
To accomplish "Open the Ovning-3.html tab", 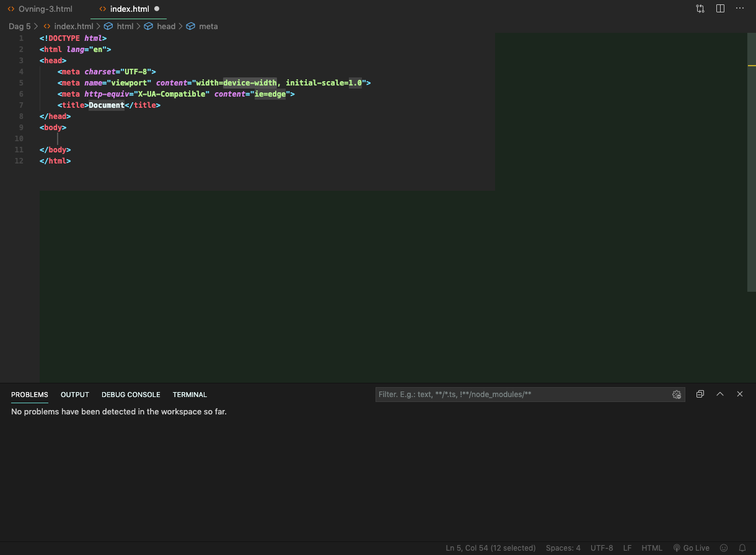I will click(45, 9).
